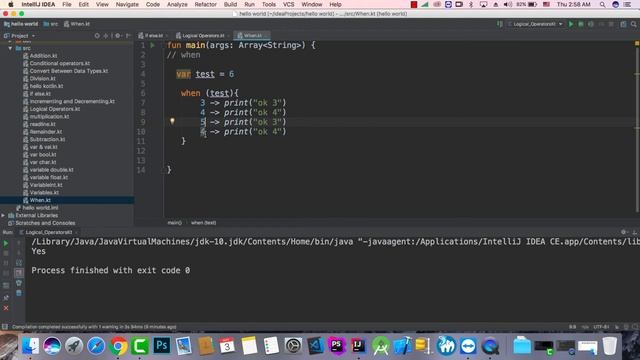This screenshot has width=640, height=360.
Task: Click the Stop button in the Run panel
Action: (6, 253)
